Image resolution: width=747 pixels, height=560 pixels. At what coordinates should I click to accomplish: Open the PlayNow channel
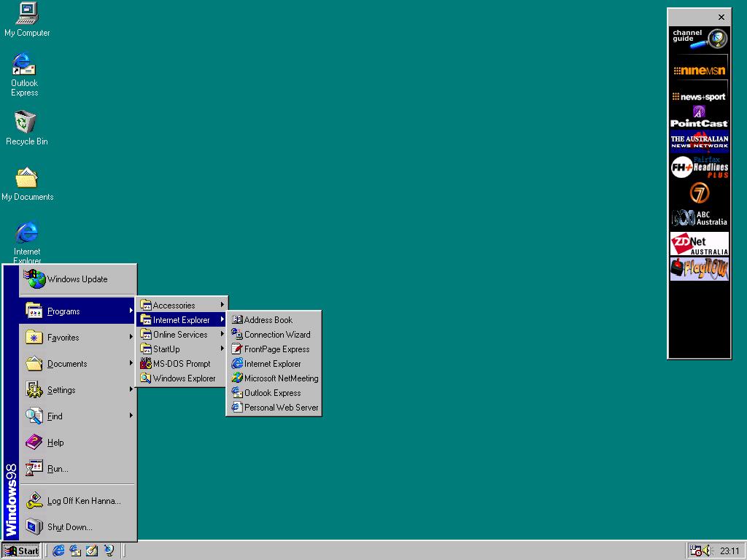tap(700, 269)
